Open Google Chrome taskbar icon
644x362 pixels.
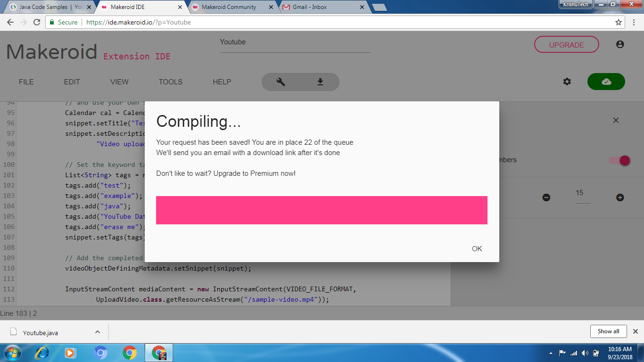pyautogui.click(x=130, y=353)
